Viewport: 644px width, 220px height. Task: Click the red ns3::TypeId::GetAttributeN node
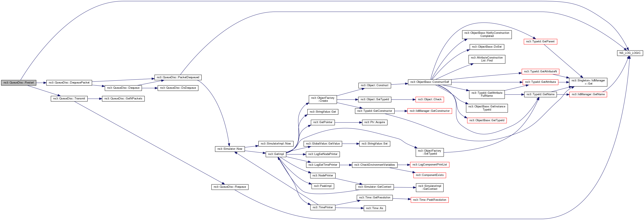pyautogui.click(x=540, y=72)
